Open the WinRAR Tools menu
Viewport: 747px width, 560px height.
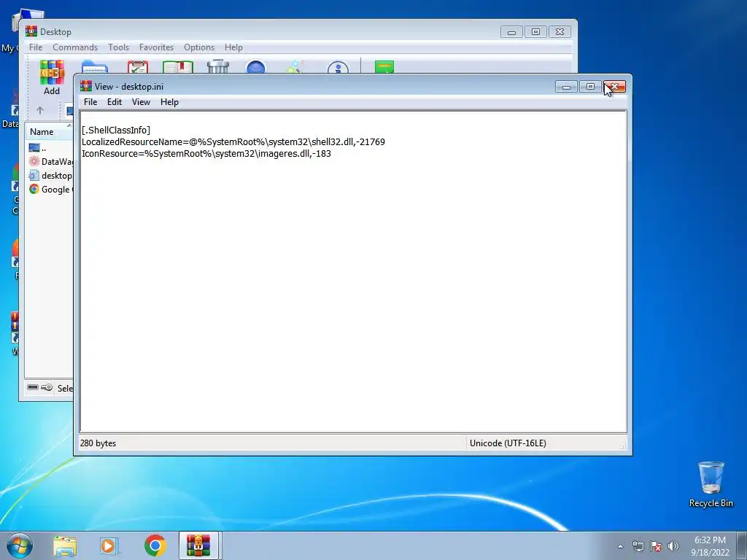pyautogui.click(x=118, y=47)
